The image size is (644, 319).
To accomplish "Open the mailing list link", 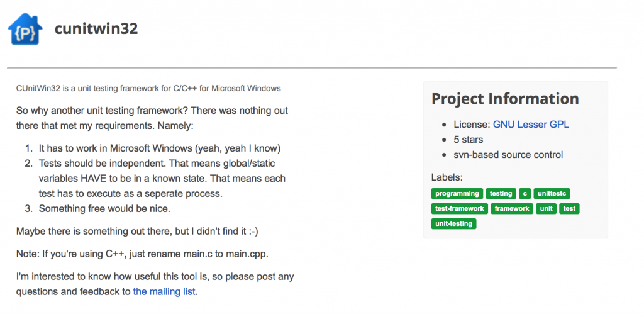I will pyautogui.click(x=164, y=292).
